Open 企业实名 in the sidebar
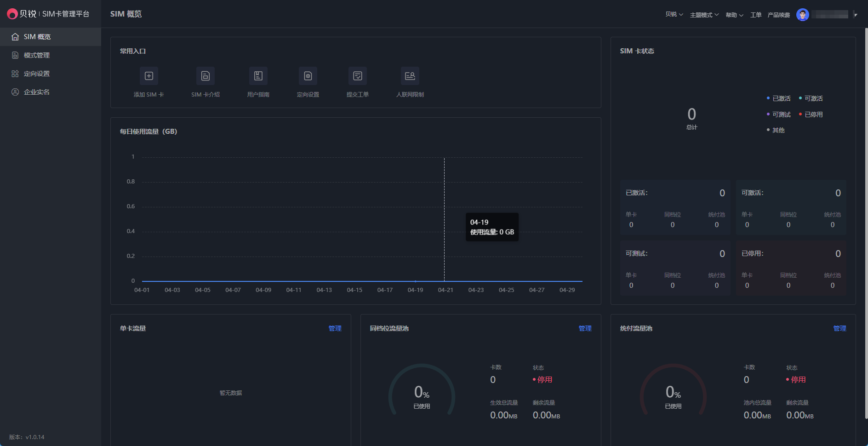Screen dimensions: 868x446 point(37,92)
